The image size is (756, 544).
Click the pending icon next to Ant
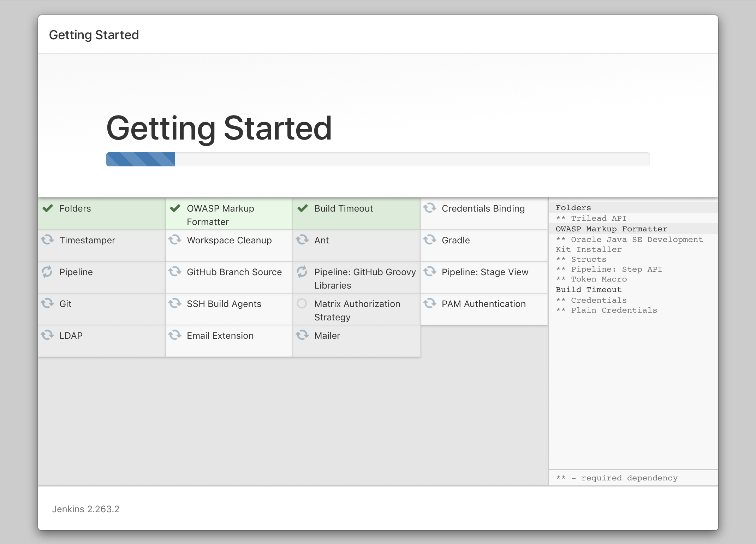(x=302, y=240)
